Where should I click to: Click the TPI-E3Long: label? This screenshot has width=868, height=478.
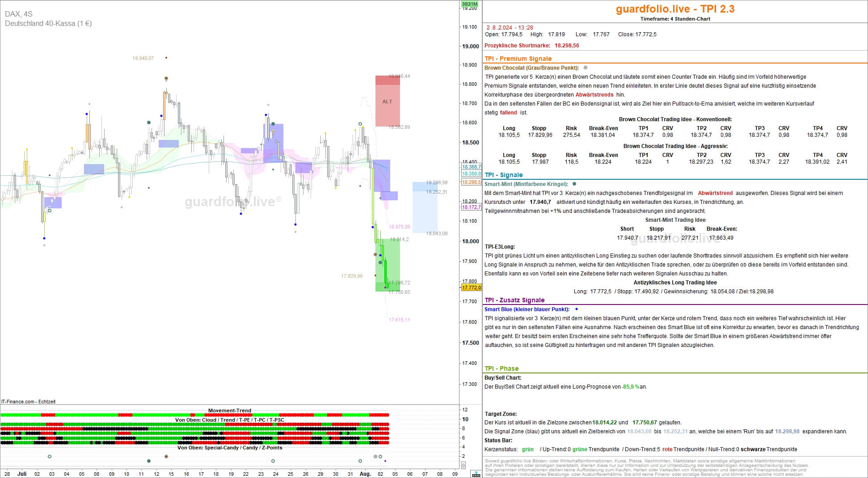[500, 246]
